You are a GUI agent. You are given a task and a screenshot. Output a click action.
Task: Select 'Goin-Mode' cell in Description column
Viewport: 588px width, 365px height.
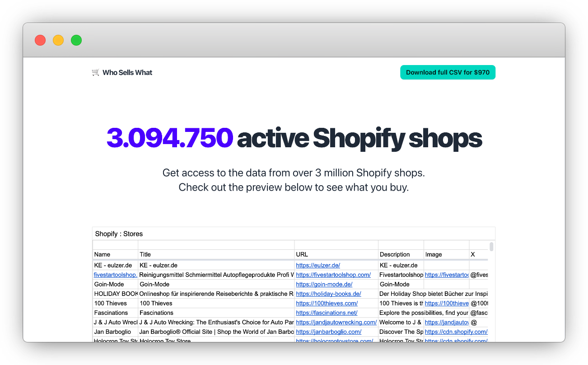point(401,284)
